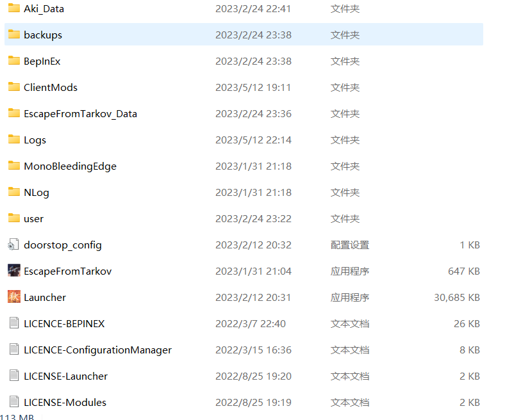Click the doorstop_config settings file icon
Image resolution: width=514 pixels, height=420 pixels.
(x=14, y=245)
